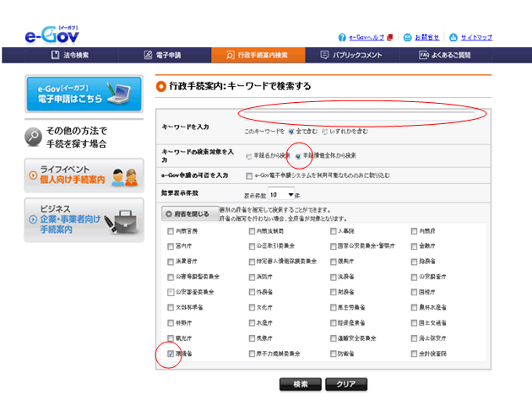Image resolution: width=532 pixels, height=405 pixels.
Task: Check the 内閣官房 checkbox
Action: pos(171,230)
